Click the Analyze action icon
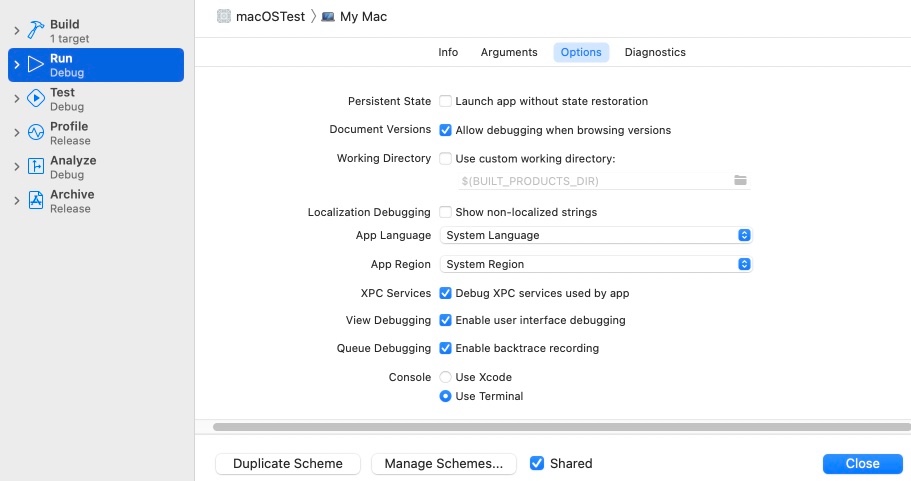The image size is (911, 481). pyautogui.click(x=36, y=167)
